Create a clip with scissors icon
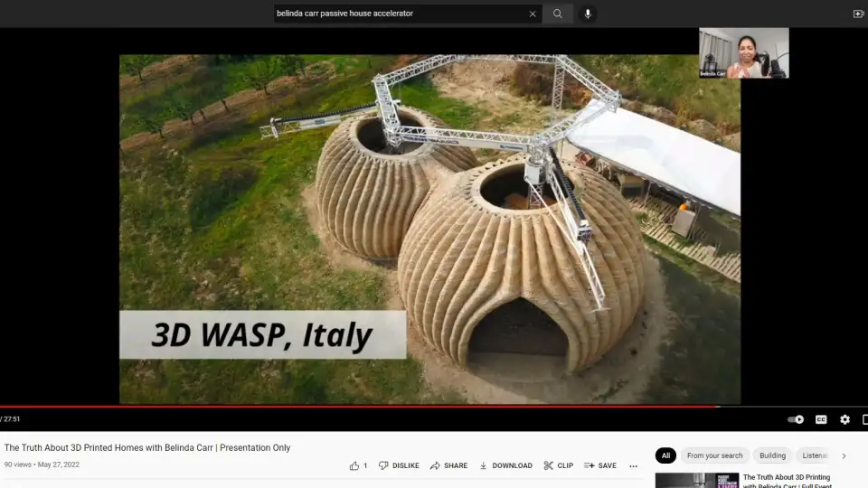 click(x=558, y=465)
